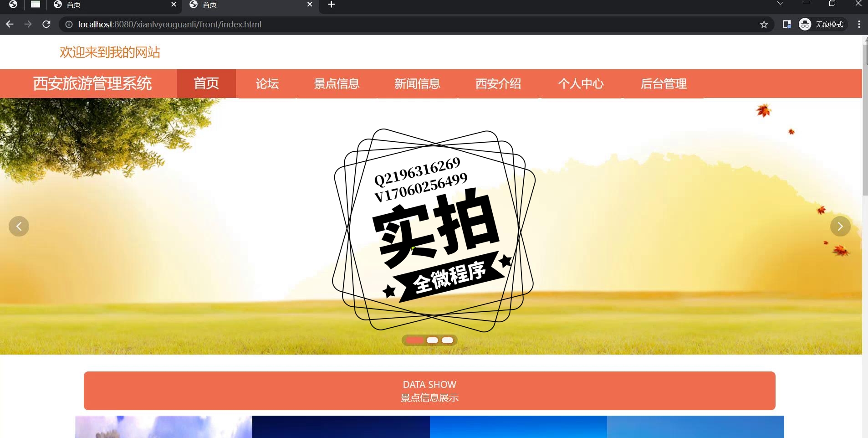Click the 西安旅游管理系统 site title
This screenshot has height=438, width=868.
(92, 84)
